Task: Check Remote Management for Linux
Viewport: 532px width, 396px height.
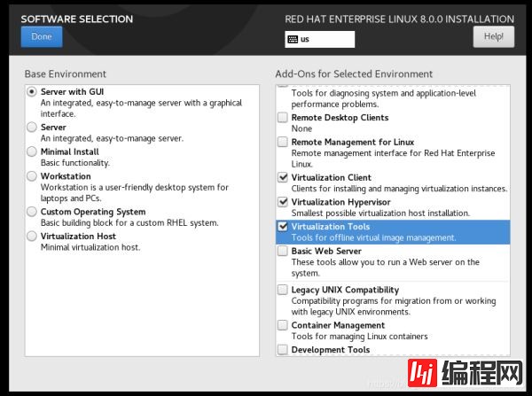Action: 282,142
